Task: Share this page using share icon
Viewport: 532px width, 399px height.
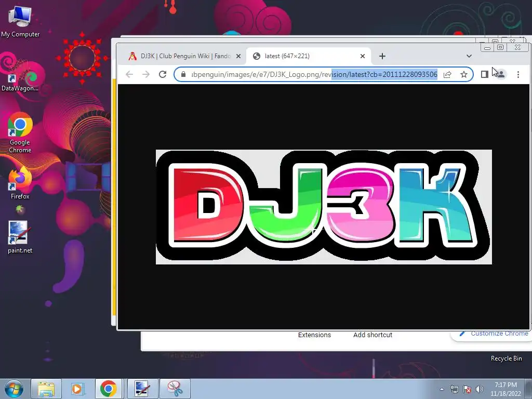Action: pyautogui.click(x=447, y=74)
